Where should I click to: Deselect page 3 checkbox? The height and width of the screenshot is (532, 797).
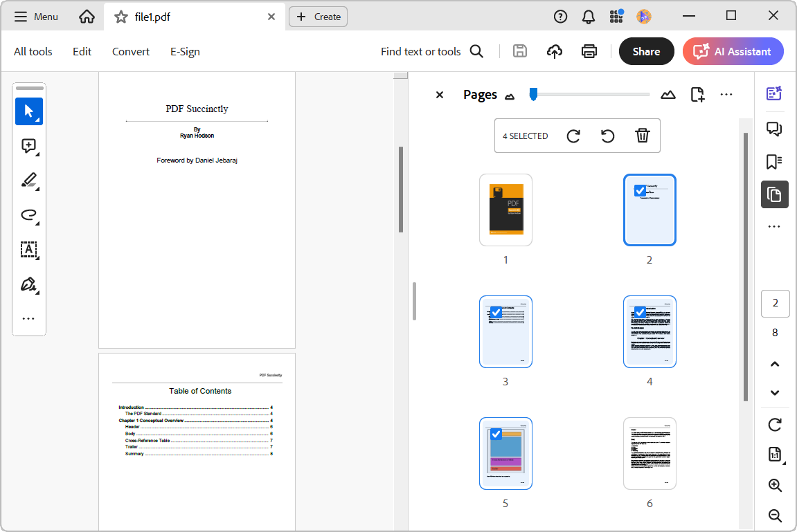(496, 312)
